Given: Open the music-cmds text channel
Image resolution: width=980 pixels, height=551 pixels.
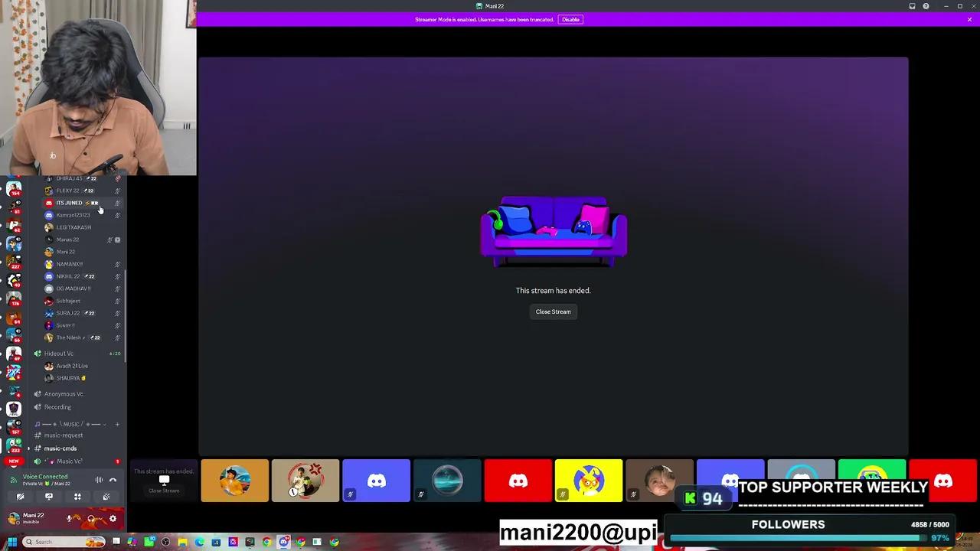Looking at the screenshot, I should pos(77,448).
